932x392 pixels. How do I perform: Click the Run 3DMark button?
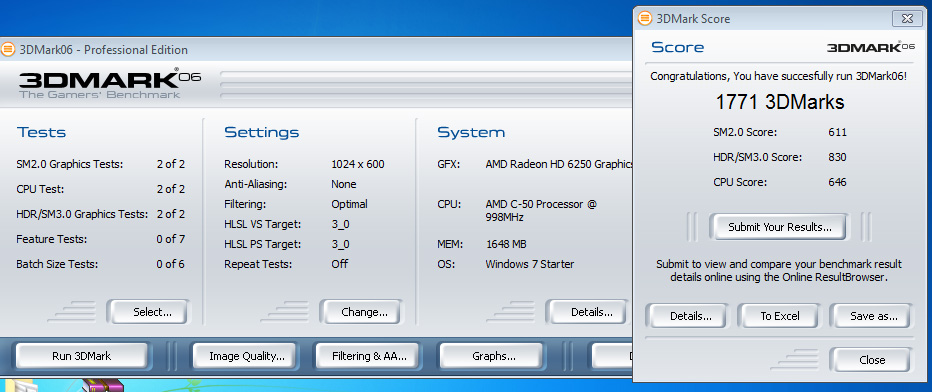point(81,356)
